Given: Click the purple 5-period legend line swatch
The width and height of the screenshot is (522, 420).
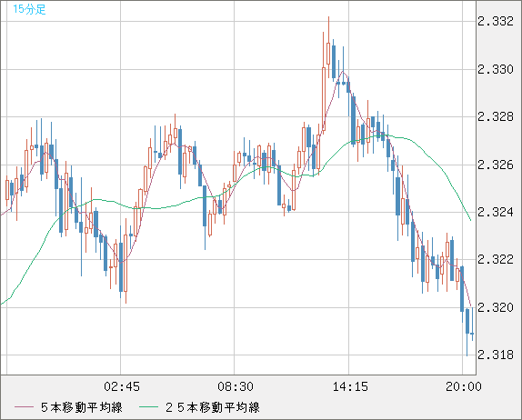Looking at the screenshot, I should (x=24, y=407).
